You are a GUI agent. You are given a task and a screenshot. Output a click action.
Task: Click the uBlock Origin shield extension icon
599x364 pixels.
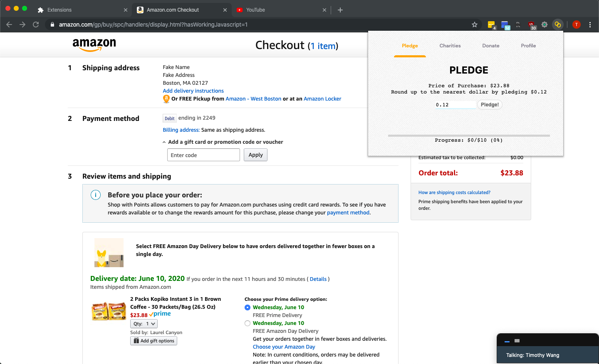[532, 25]
